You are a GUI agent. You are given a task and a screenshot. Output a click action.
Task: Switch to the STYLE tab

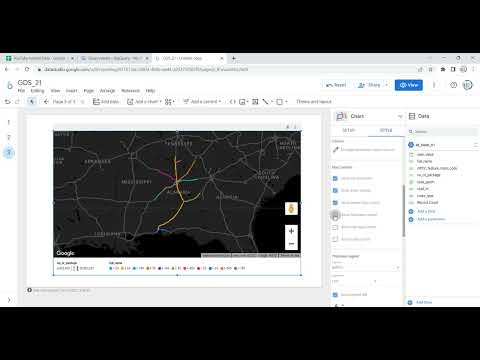pyautogui.click(x=386, y=130)
